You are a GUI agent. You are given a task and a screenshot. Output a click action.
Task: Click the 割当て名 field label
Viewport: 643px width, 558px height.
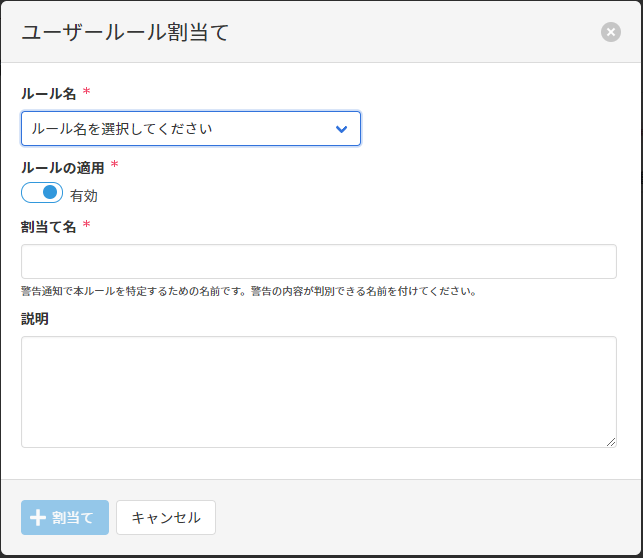48,227
